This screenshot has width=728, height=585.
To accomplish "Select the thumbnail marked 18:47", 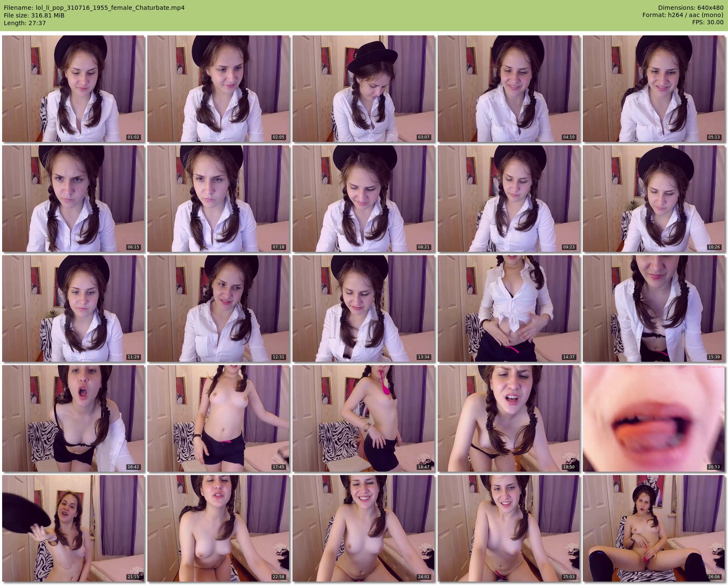I will point(364,418).
